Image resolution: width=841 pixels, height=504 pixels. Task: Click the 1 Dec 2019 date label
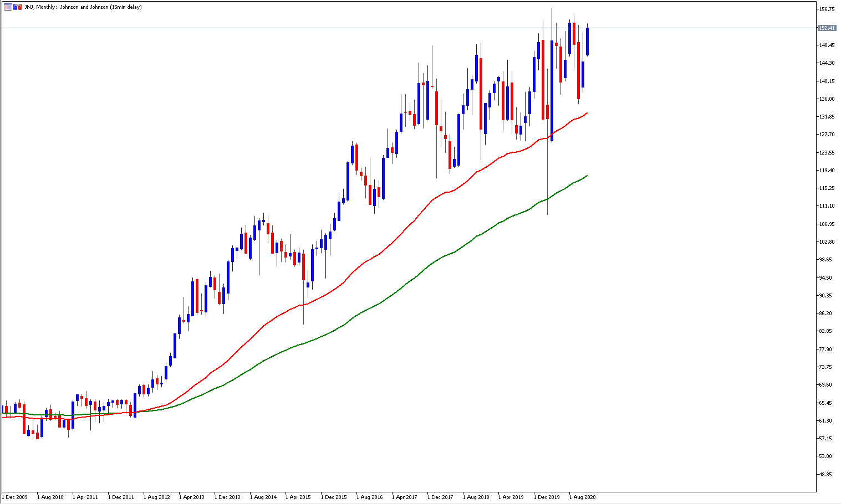coord(547,497)
